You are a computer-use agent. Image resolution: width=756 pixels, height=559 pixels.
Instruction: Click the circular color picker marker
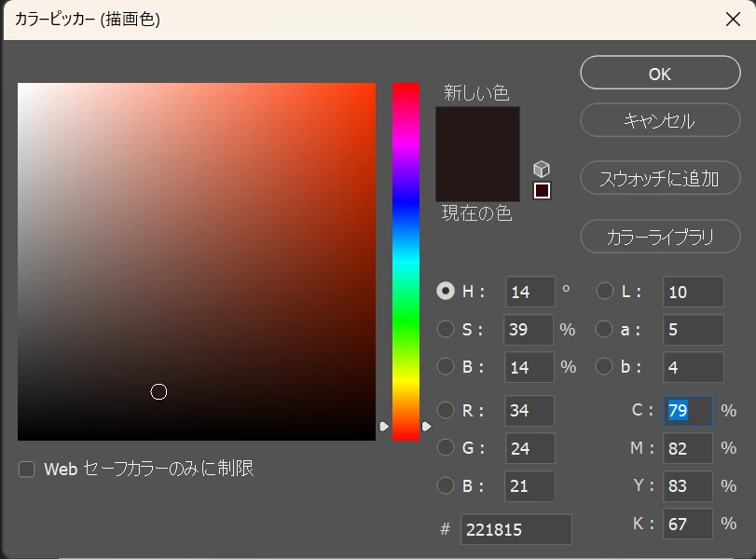coord(158,392)
